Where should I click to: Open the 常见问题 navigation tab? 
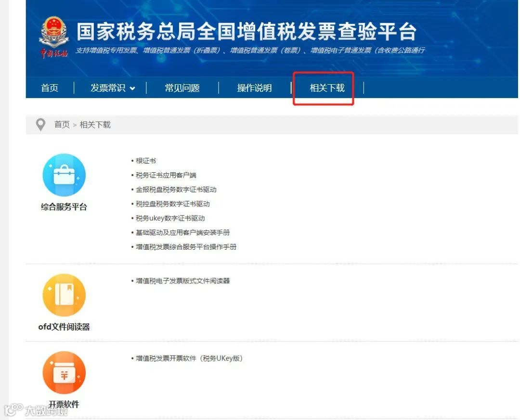182,88
